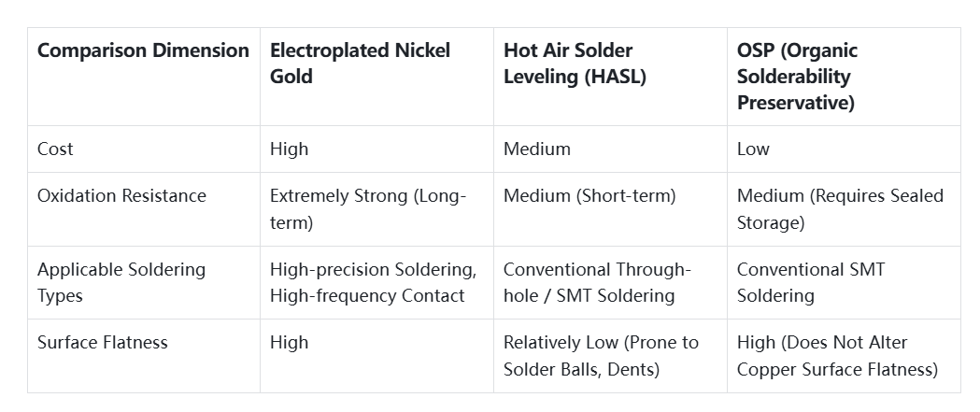The image size is (980, 412).
Task: Click the 'Relatively Low (Prone to Solder Balls' cell
Action: pos(601,355)
